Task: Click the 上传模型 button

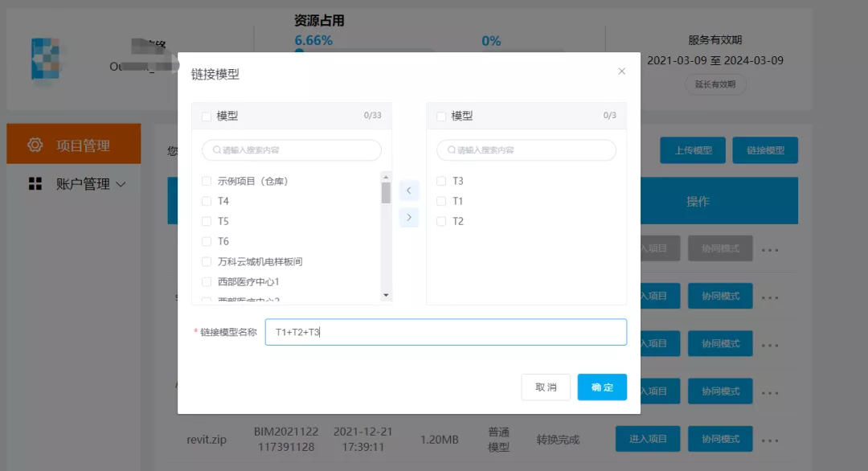Action: click(x=693, y=150)
